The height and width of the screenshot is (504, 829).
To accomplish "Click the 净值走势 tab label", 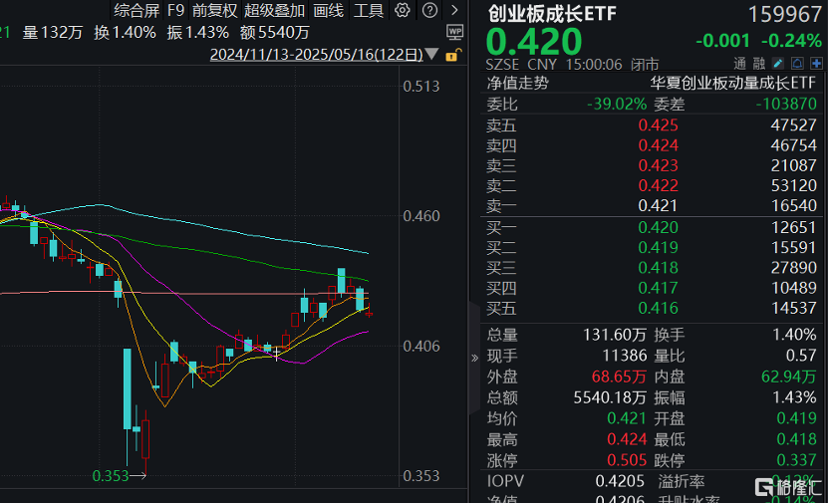I will [517, 83].
